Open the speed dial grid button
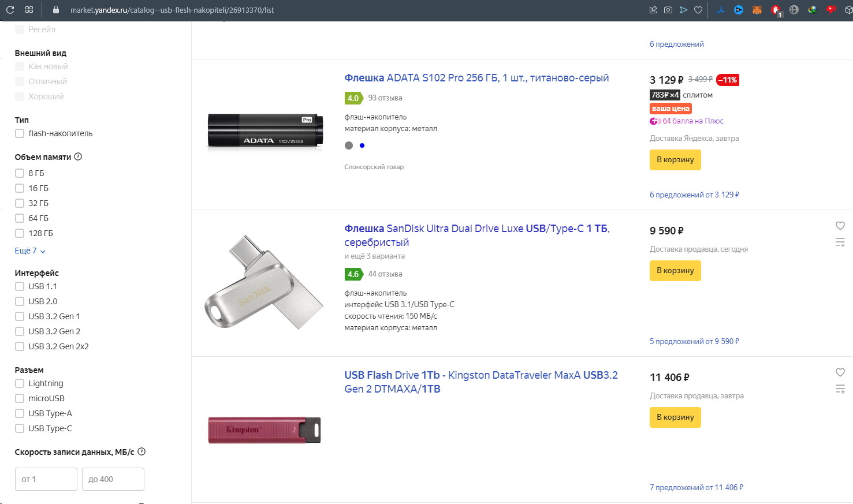The image size is (853, 504). coord(29,10)
